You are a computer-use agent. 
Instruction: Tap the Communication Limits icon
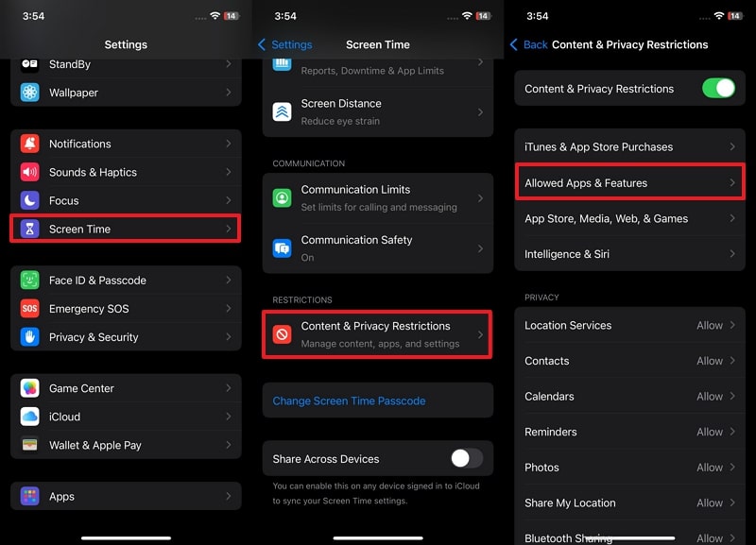pyautogui.click(x=282, y=198)
